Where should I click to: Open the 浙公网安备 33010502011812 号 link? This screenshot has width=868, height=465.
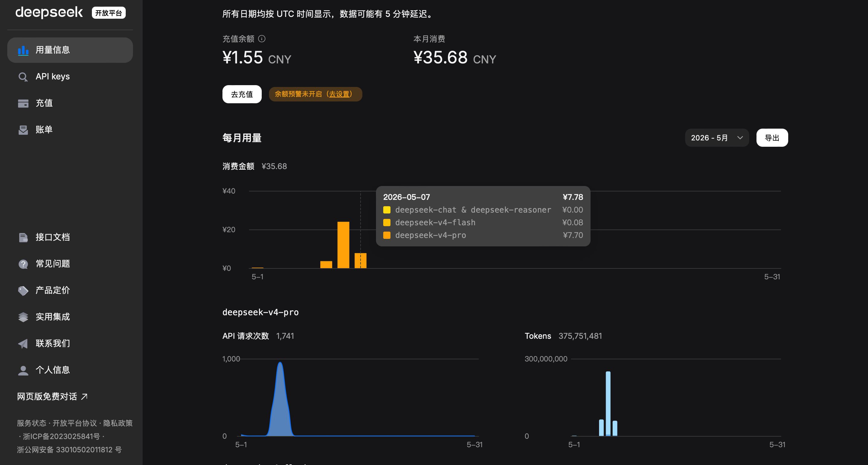pos(70,450)
